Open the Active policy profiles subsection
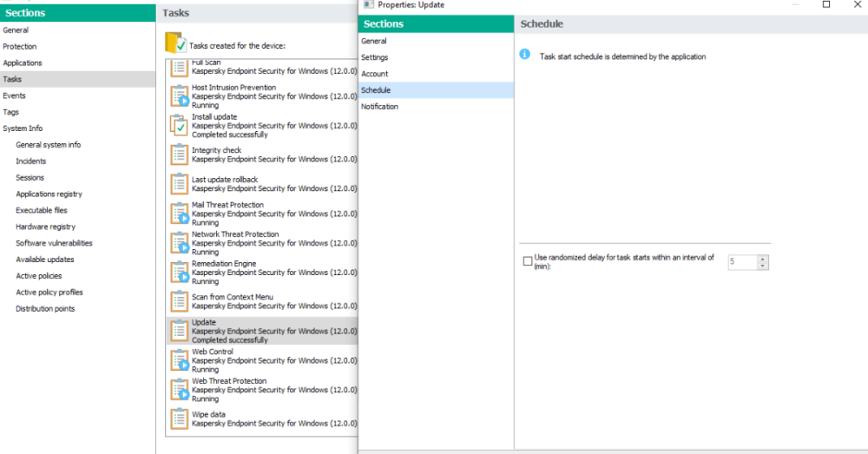The width and height of the screenshot is (868, 454). [x=49, y=293]
